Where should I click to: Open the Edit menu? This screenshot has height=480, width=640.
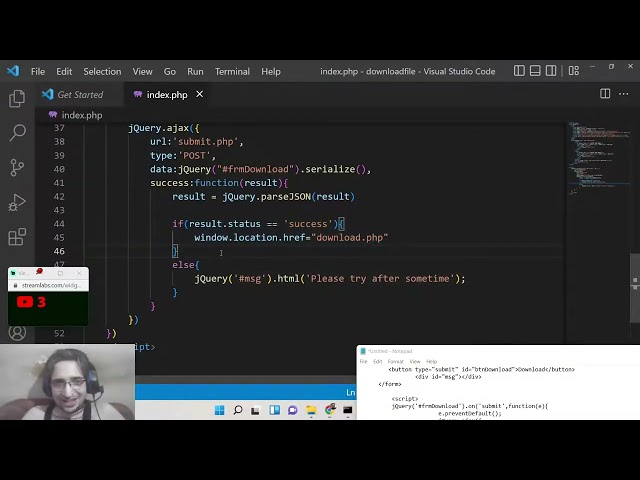coord(64,71)
